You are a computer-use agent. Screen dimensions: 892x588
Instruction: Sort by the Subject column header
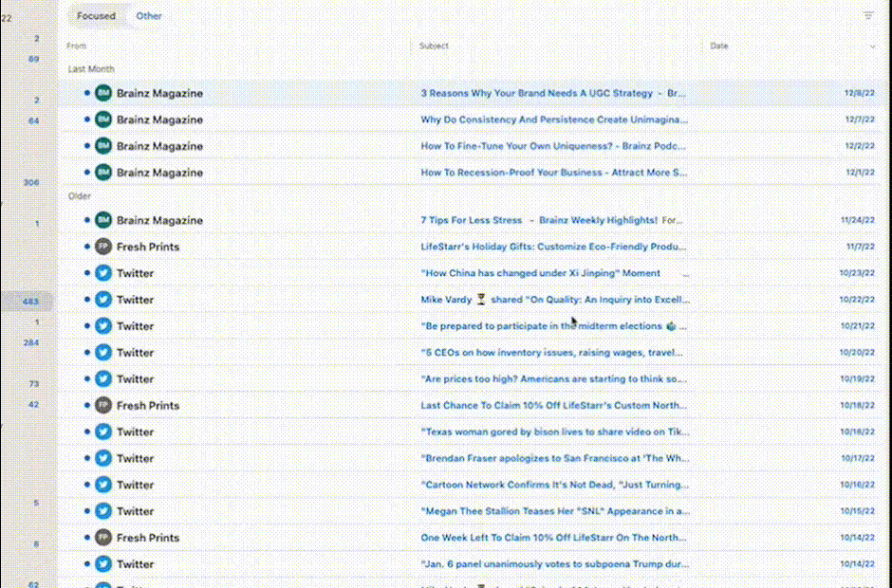coord(434,46)
